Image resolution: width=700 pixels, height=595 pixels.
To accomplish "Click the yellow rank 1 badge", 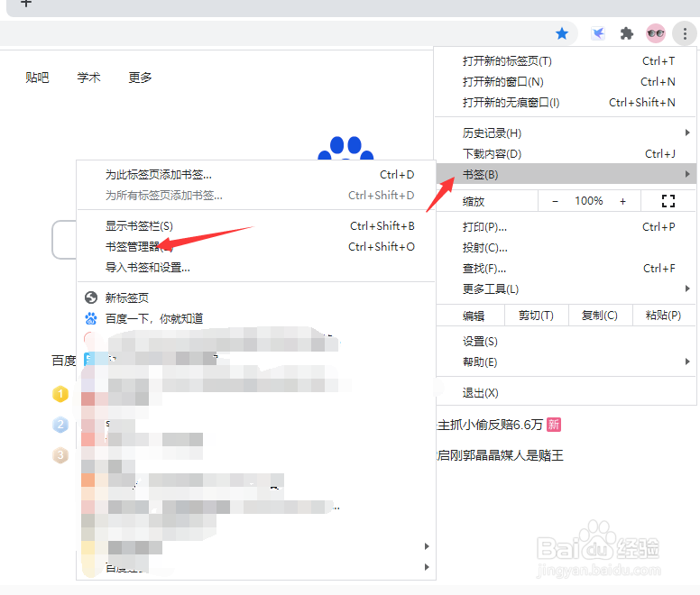I will click(x=60, y=394).
